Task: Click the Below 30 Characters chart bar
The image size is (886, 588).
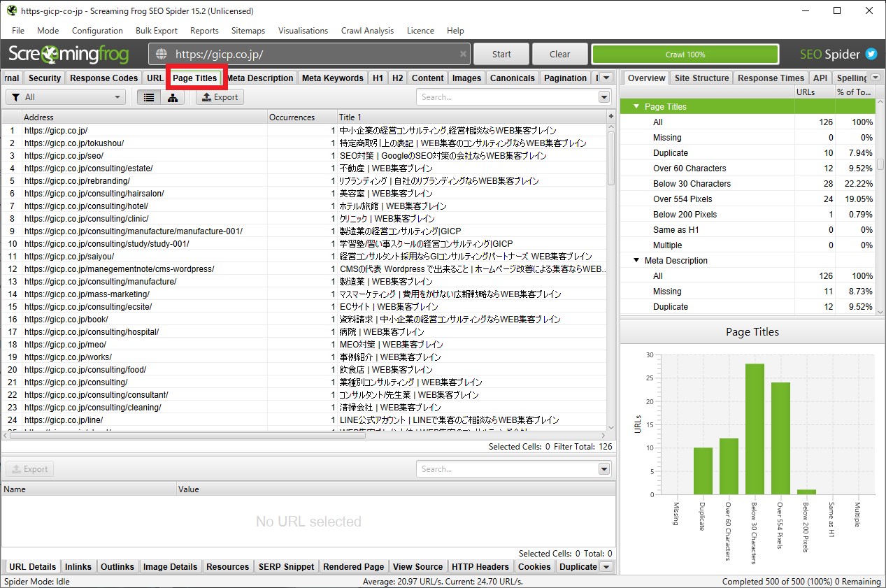Action: coord(754,429)
